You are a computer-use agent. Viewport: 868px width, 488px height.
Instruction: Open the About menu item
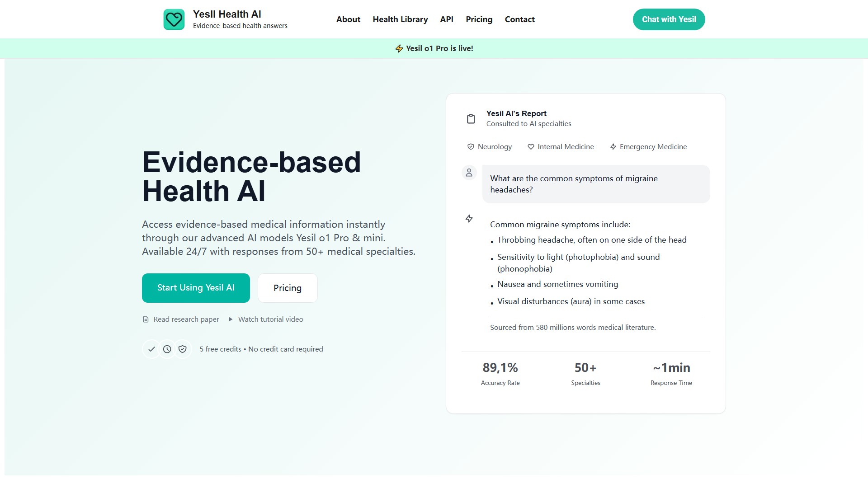348,19
